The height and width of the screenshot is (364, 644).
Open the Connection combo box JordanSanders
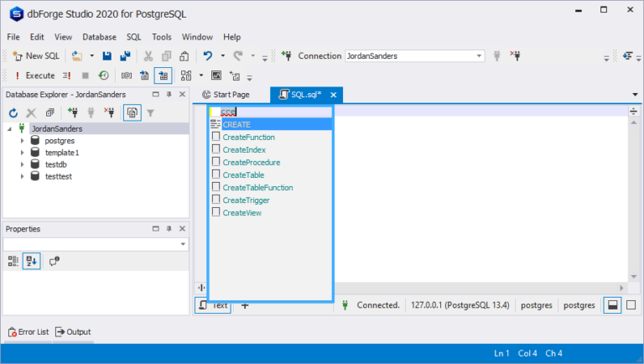[415, 56]
